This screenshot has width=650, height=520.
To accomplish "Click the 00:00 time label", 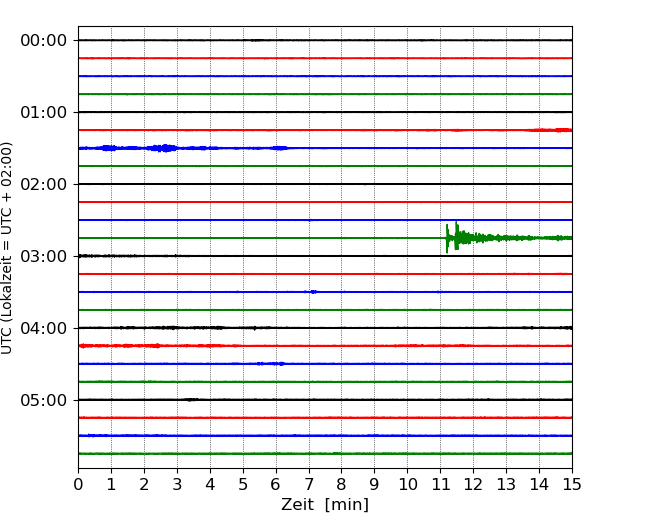I will (44, 41).
